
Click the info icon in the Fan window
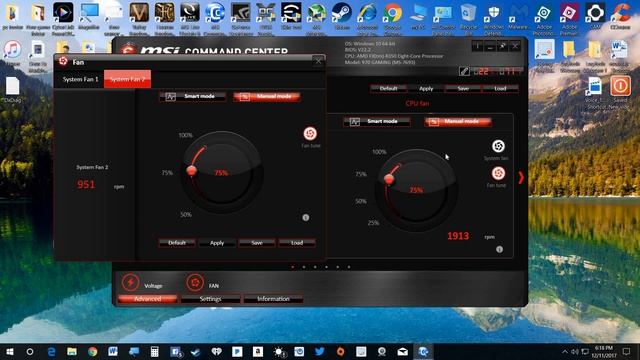(x=306, y=218)
